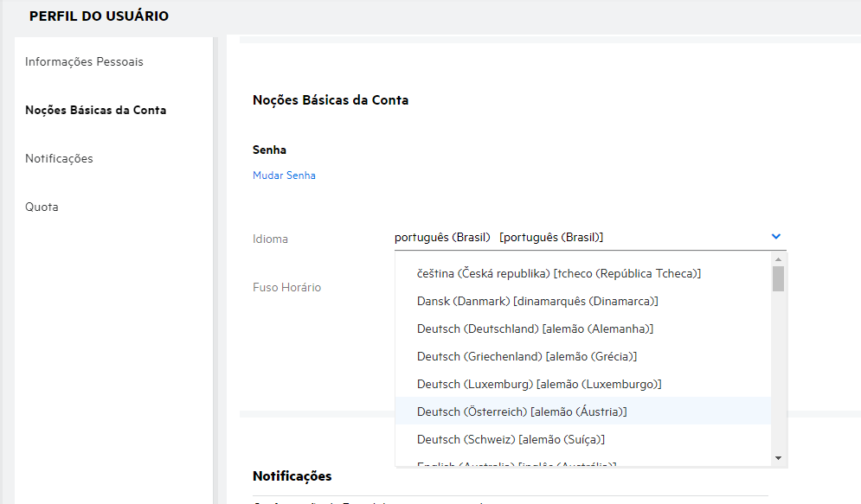The image size is (861, 504).
Task: Pick Deutsch (Deutschland) from the language list
Action: click(534, 329)
